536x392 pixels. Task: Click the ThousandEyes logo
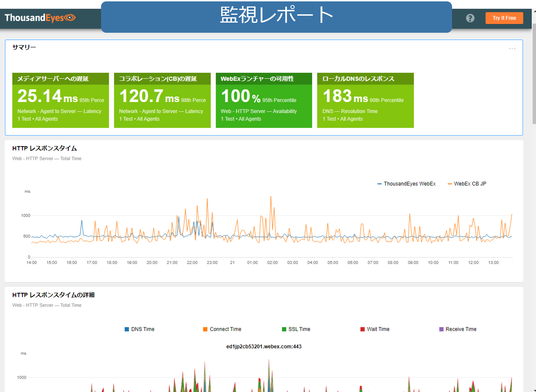point(40,18)
